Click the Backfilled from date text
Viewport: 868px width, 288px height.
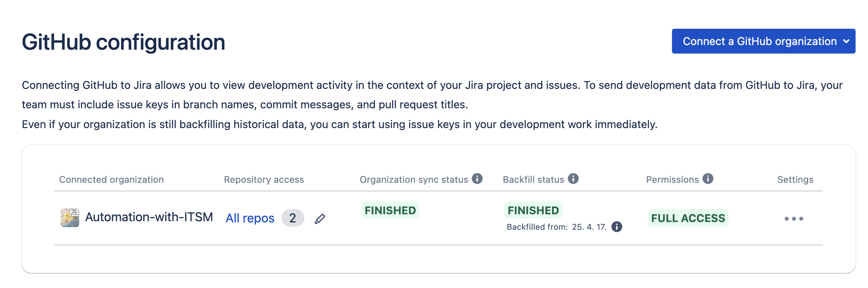click(x=557, y=227)
